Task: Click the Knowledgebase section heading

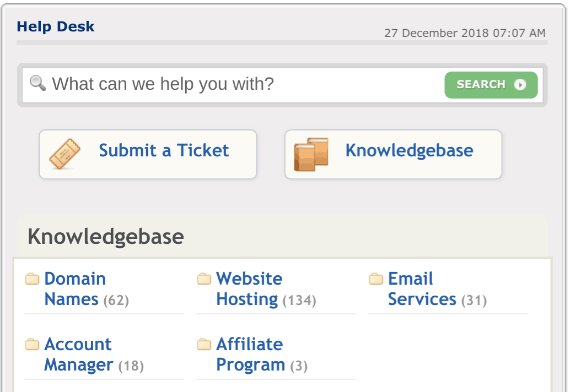Action: coord(106,237)
